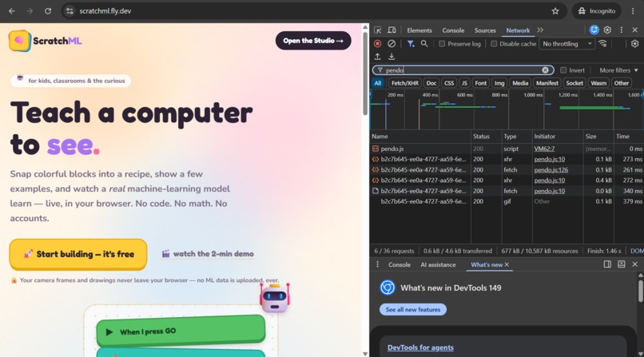Click watch the 2-min demo link

[x=208, y=254]
